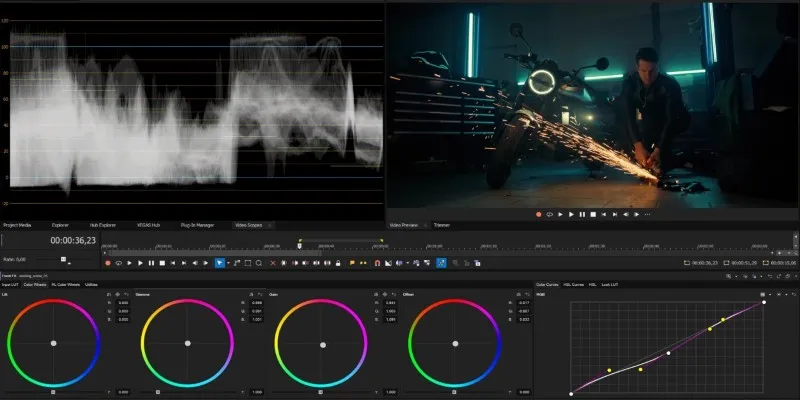
Task: Toggle loop playback in the timeline toolbar
Action: tap(118, 263)
